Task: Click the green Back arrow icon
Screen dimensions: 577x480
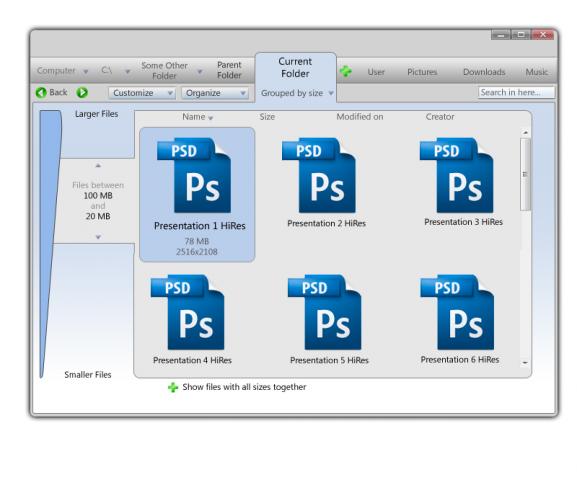Action: 41,92
